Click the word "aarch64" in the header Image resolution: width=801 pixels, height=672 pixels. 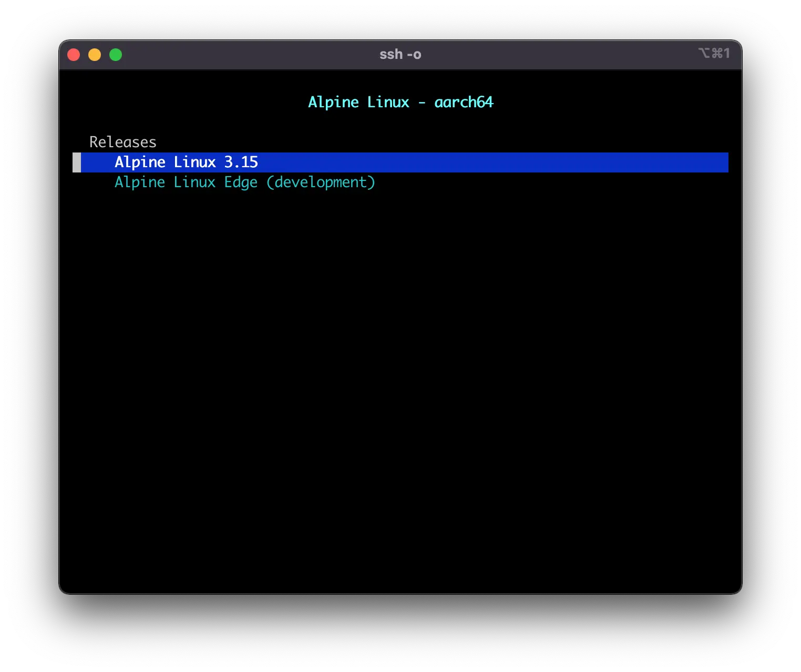tap(464, 102)
